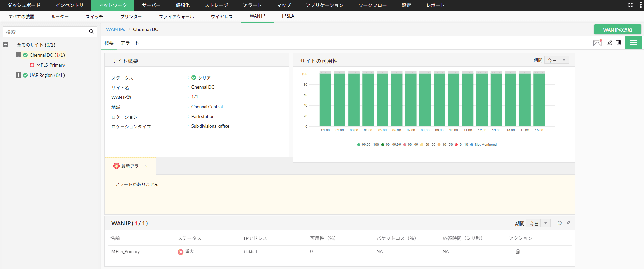
Task: Click the green clear status icon in the site summary
Action: (194, 78)
